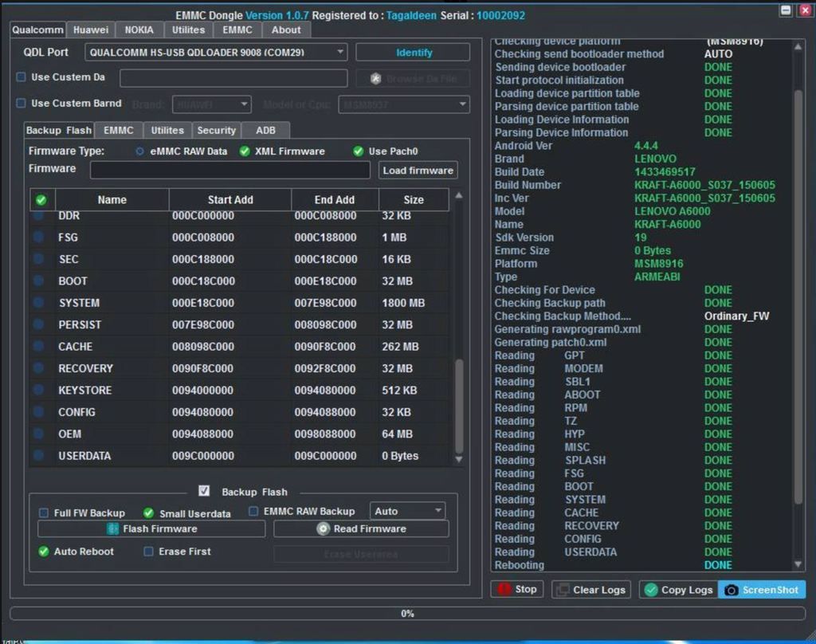
Task: Enable the Use Custom Da checkbox
Action: coord(21,77)
